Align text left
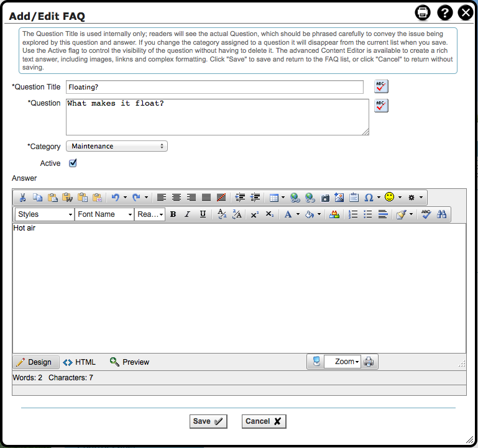 pos(161,198)
